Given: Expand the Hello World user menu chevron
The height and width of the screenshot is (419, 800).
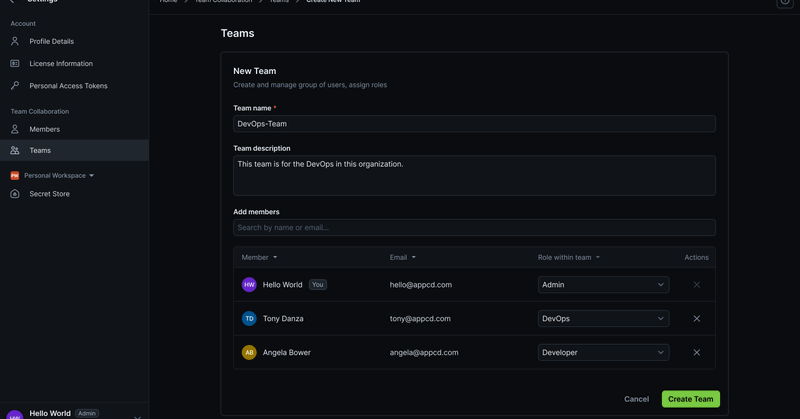Looking at the screenshot, I should 138,417.
